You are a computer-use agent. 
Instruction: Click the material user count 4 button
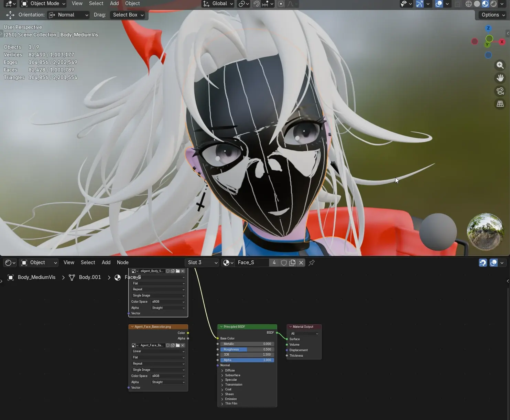click(x=274, y=262)
